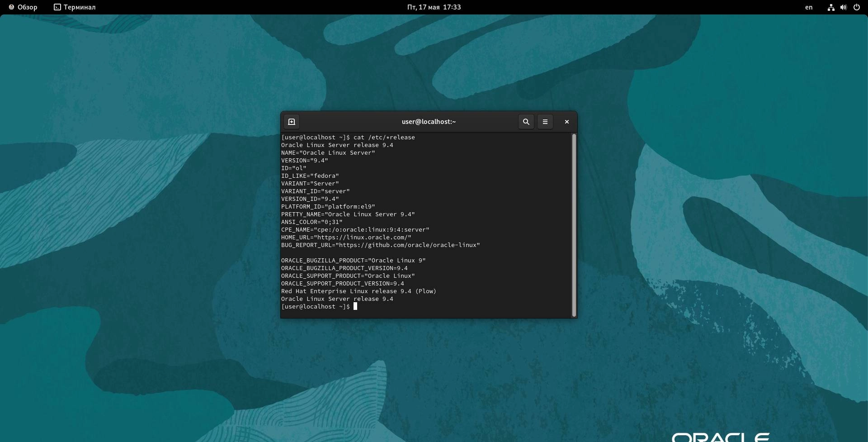
Task: Click the PRETTY_NAME line
Action: (348, 214)
